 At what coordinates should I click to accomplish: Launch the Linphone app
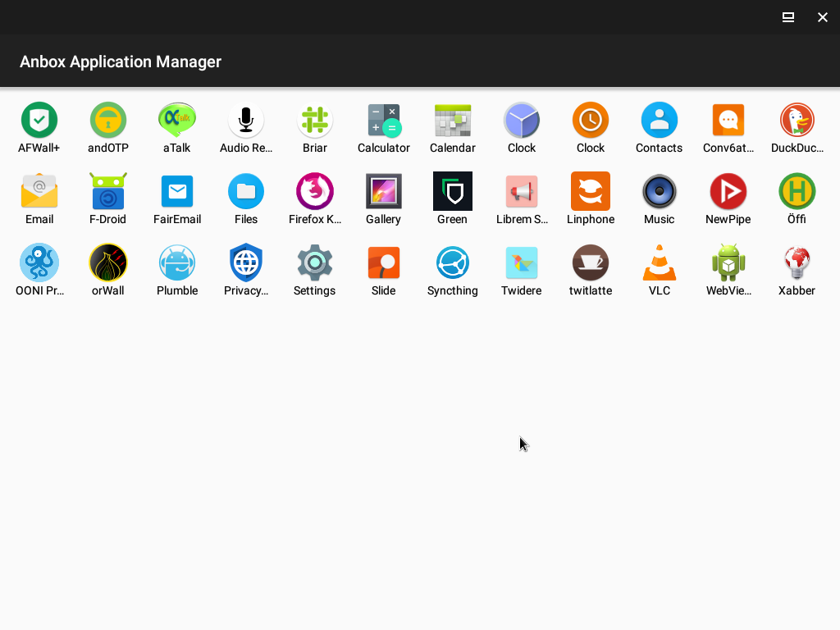point(591,192)
